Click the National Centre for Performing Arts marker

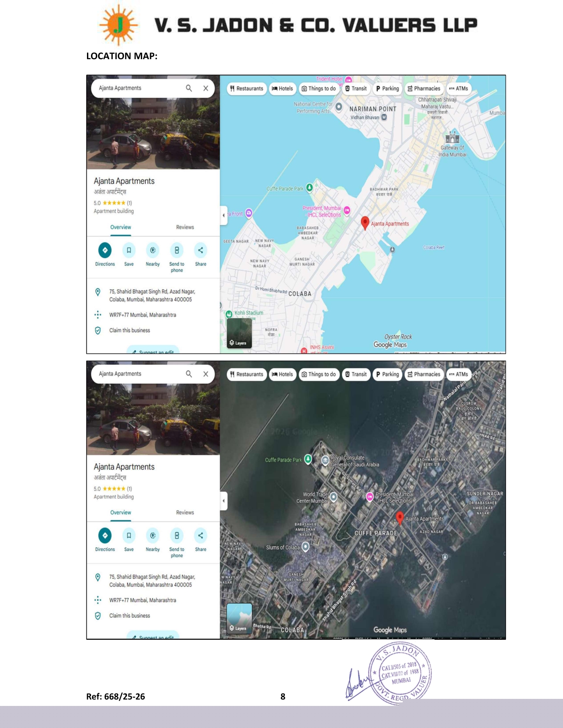click(339, 107)
